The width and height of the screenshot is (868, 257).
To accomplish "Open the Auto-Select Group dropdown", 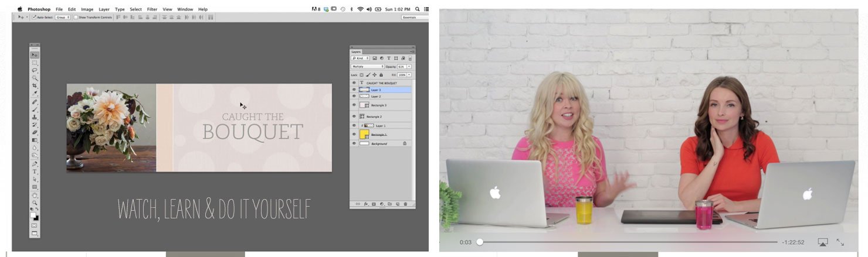I will pyautogui.click(x=63, y=18).
